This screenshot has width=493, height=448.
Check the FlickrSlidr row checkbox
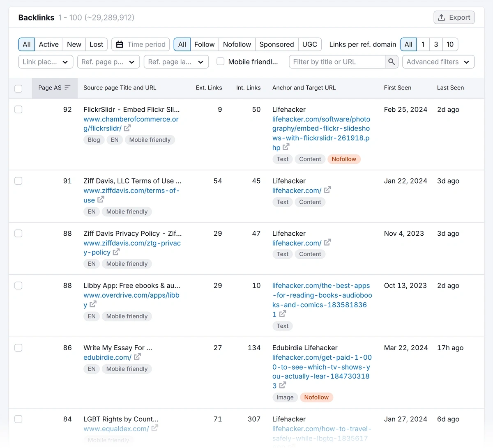(18, 110)
